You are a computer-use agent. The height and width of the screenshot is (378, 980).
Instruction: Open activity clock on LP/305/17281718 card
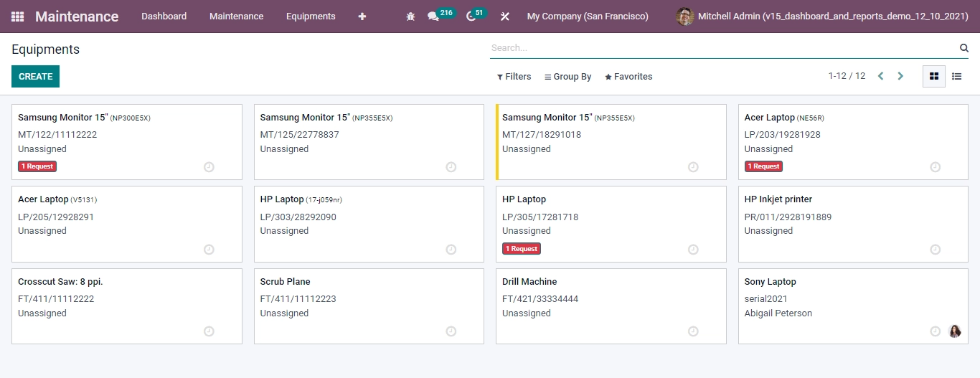[x=693, y=250]
